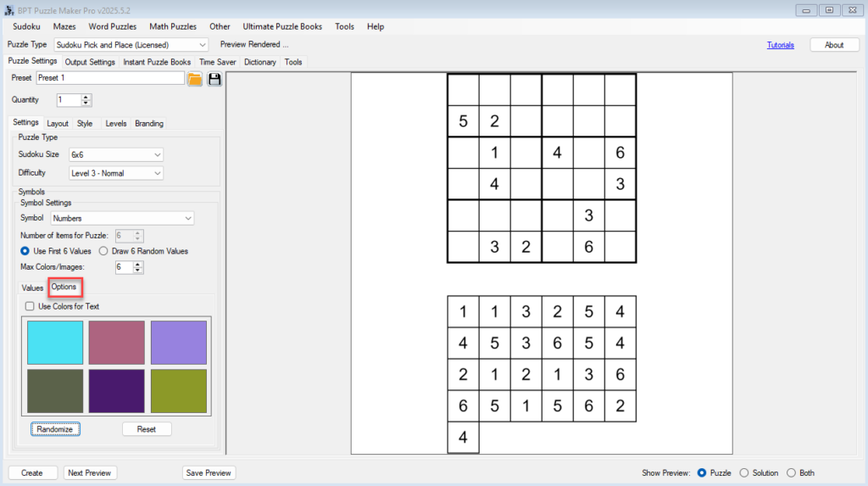Screen dimensions: 868x486
Task: Open the Mazes menu
Action: coord(64,26)
